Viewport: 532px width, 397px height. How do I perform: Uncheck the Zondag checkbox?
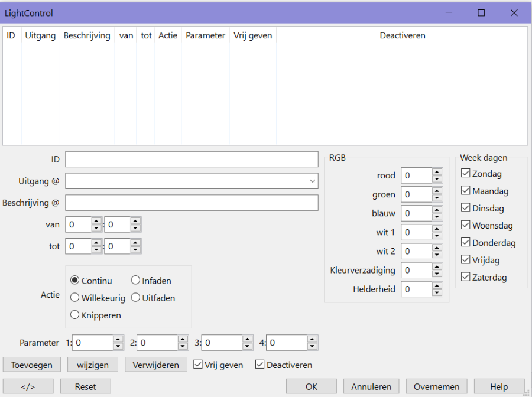466,174
